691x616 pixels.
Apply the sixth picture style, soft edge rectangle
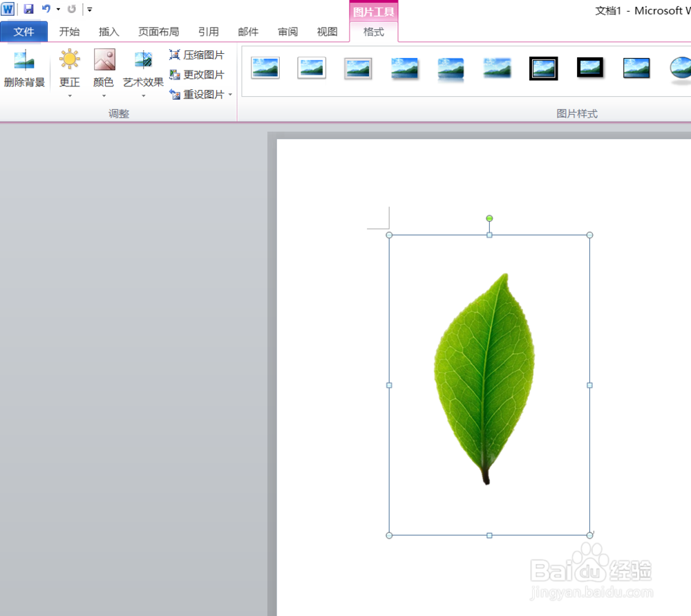pyautogui.click(x=497, y=68)
